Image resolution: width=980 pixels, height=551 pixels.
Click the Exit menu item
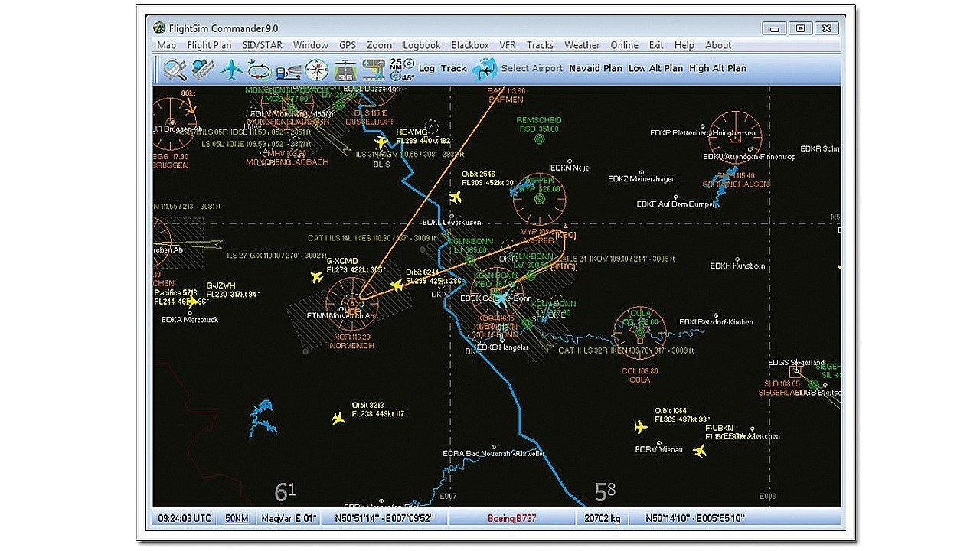click(656, 45)
